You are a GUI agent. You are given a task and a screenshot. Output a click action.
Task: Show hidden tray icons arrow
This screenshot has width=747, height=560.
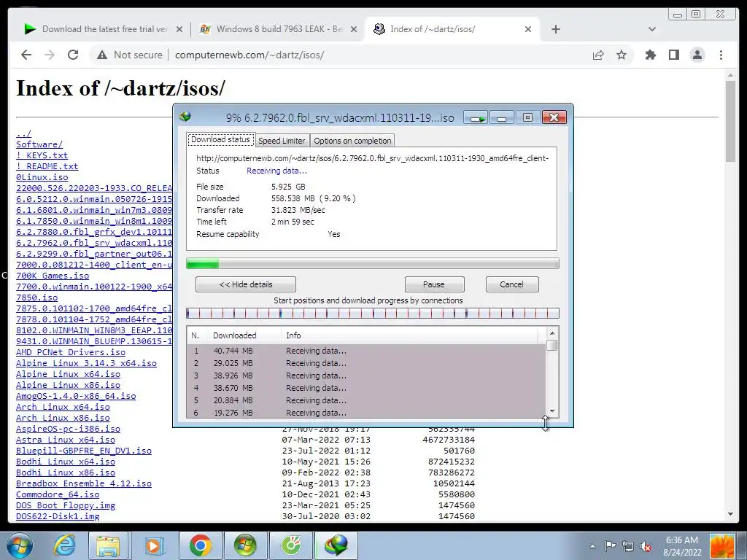click(x=592, y=546)
